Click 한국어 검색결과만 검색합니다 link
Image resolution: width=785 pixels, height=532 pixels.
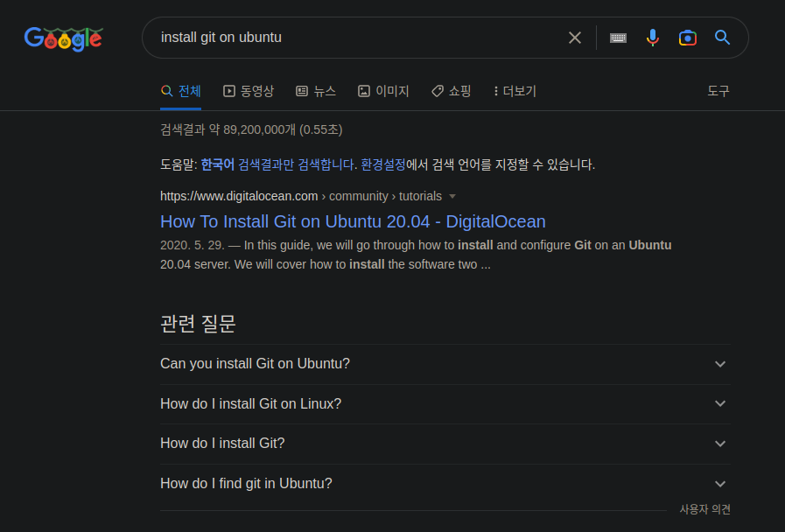(279, 164)
